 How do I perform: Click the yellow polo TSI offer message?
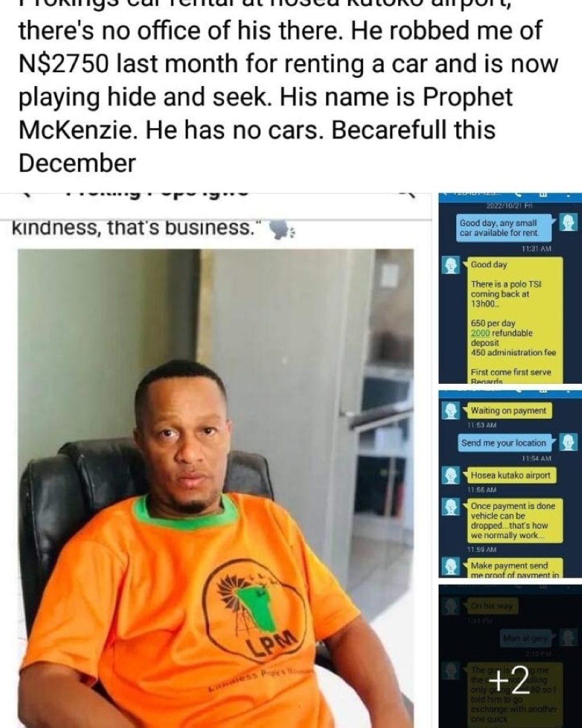tap(513, 320)
